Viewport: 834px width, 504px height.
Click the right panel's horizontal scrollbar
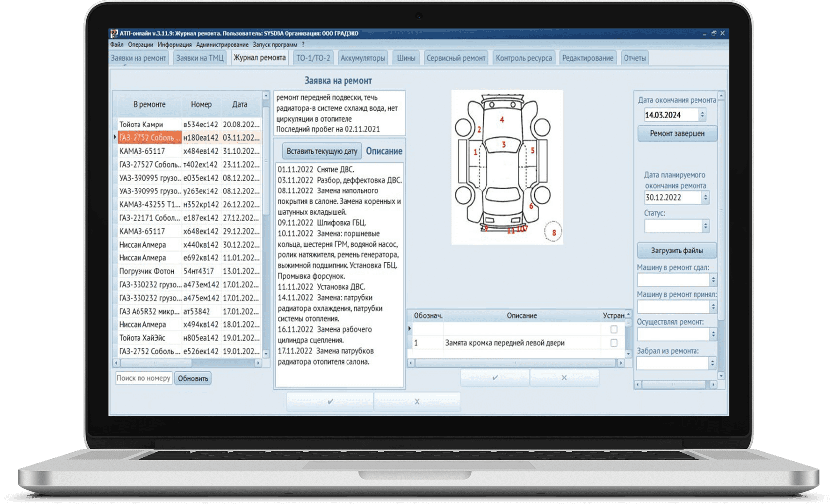point(676,384)
